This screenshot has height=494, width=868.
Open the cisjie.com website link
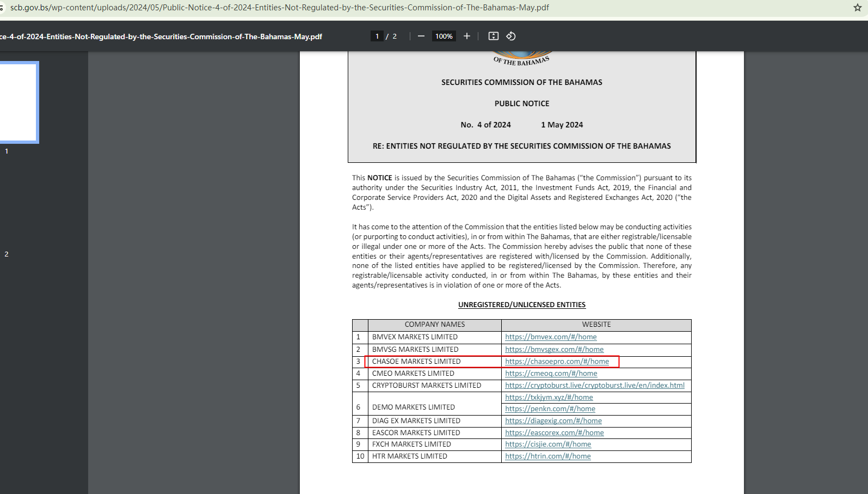pos(547,444)
